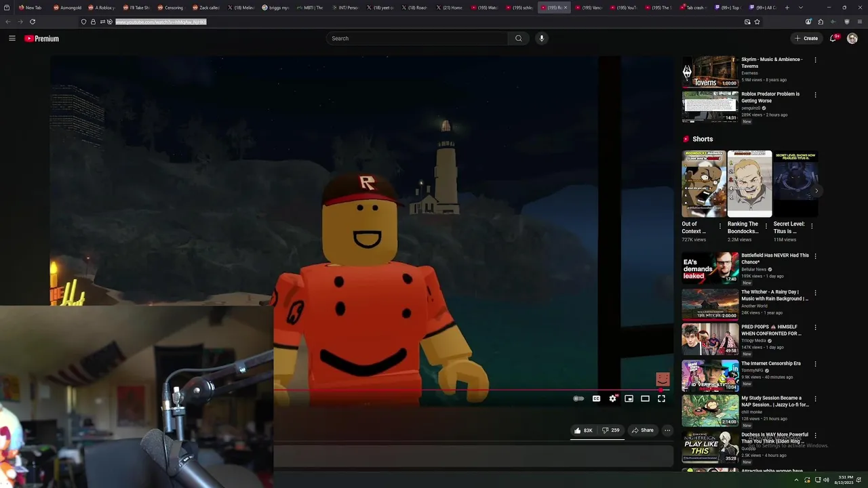This screenshot has height=488, width=868.
Task: Enter fullscreen on the video
Action: tap(661, 399)
